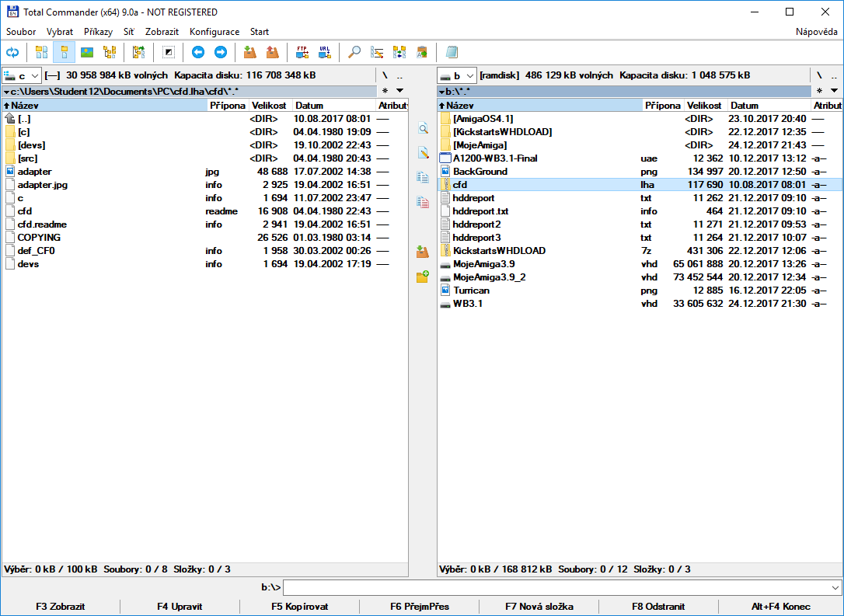Click the unpack files toolbar icon

coord(273,52)
